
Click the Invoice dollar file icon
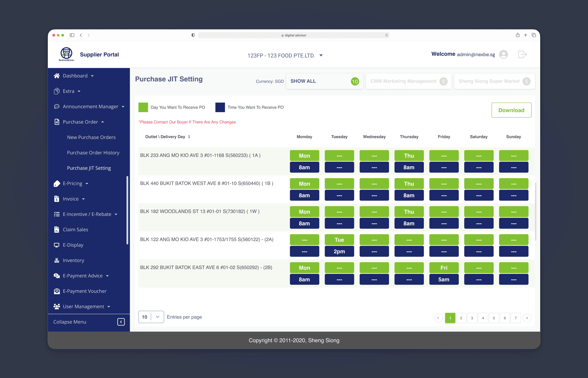[x=57, y=199]
